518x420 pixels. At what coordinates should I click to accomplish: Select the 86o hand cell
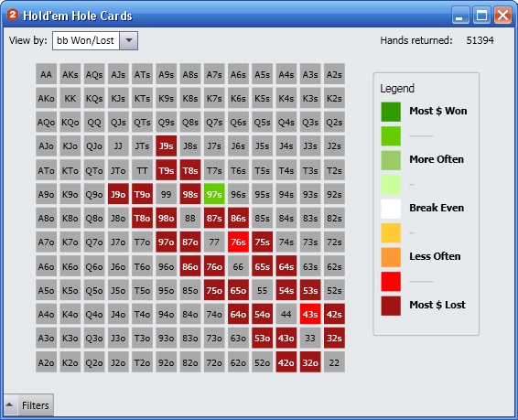pyautogui.click(x=190, y=266)
